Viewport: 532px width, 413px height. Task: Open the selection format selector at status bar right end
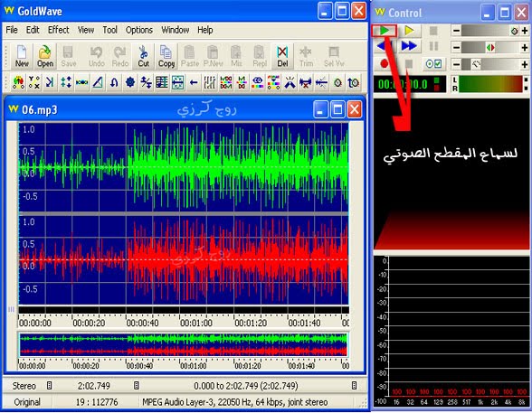(x=354, y=386)
